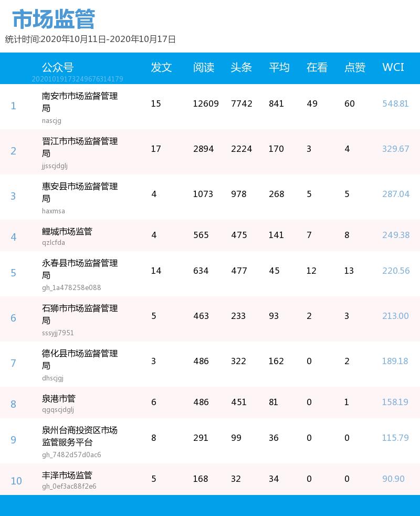This screenshot has width=420, height=516.
Task: Select the 泉州台商投资区市场监管服务平台 account name
Action: (x=80, y=436)
